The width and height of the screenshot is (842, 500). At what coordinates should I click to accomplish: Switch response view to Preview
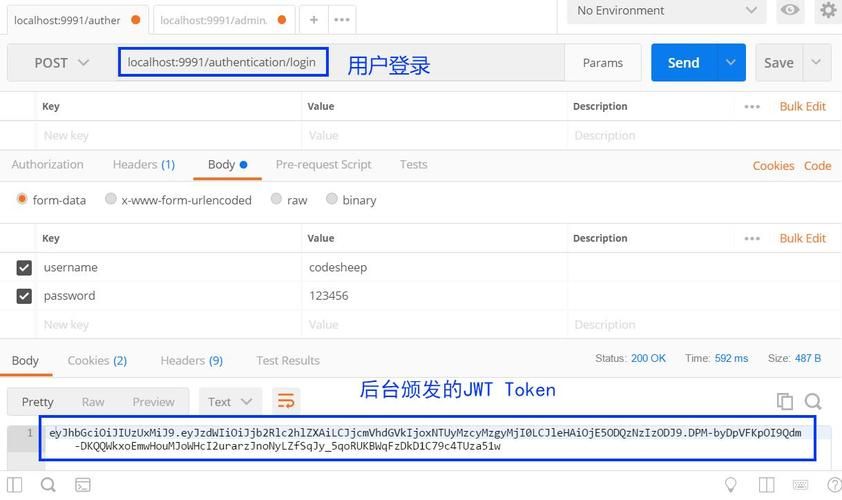point(154,402)
